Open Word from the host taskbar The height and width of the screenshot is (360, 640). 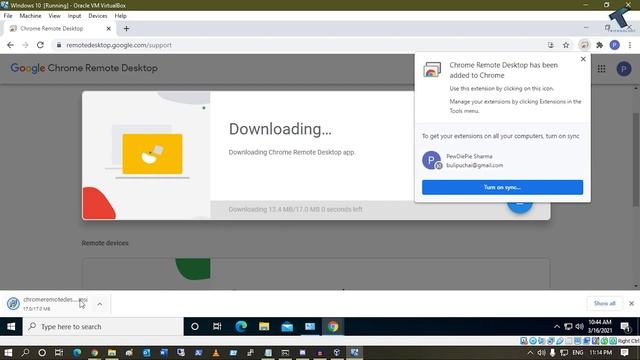point(164,353)
